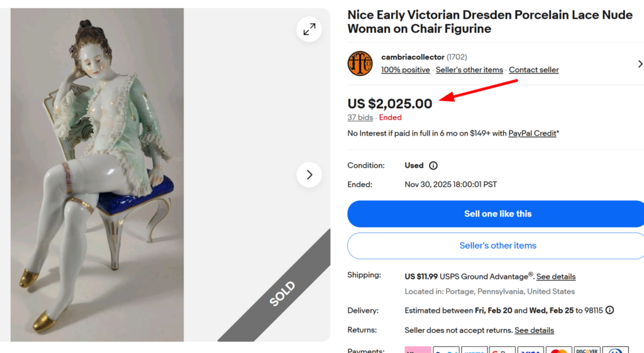Expand the seller details chevron
644x353 pixels.
coord(640,63)
